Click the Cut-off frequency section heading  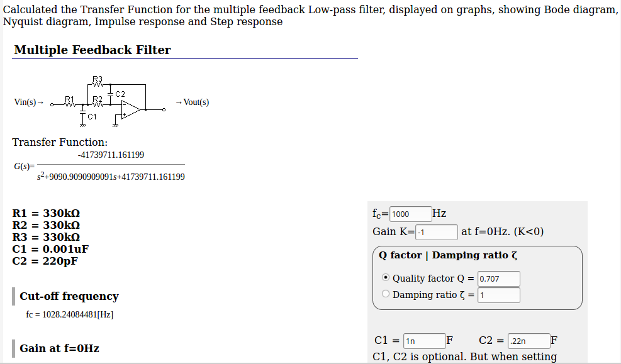click(69, 296)
